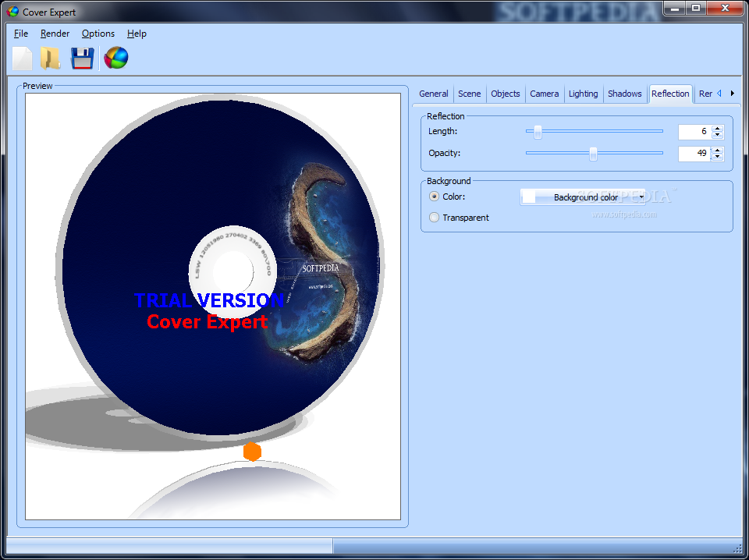The height and width of the screenshot is (560, 749).
Task: Save project using floppy disk icon
Action: click(x=82, y=58)
